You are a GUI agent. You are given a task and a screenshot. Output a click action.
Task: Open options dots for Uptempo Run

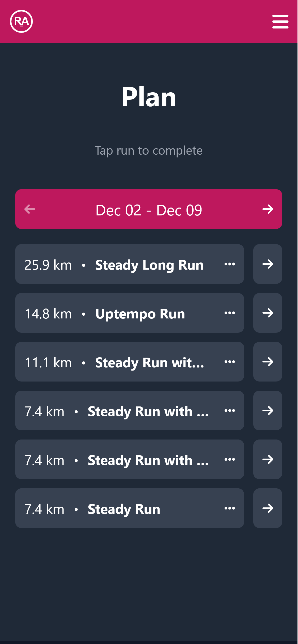point(230,313)
